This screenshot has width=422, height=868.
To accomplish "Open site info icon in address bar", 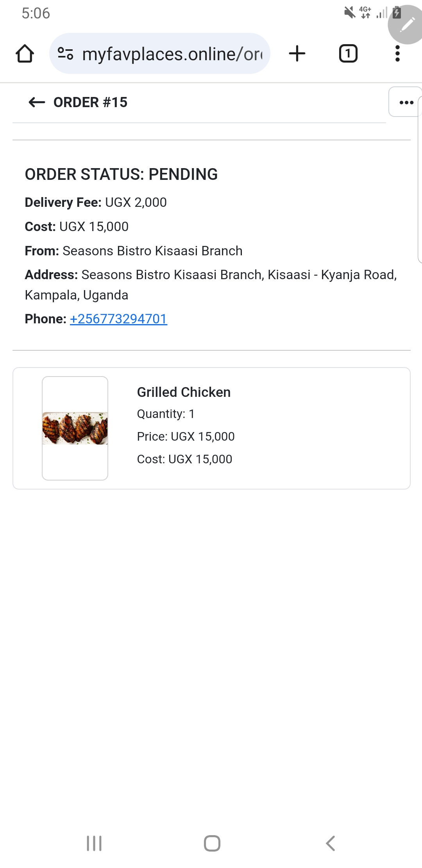I will (x=65, y=54).
